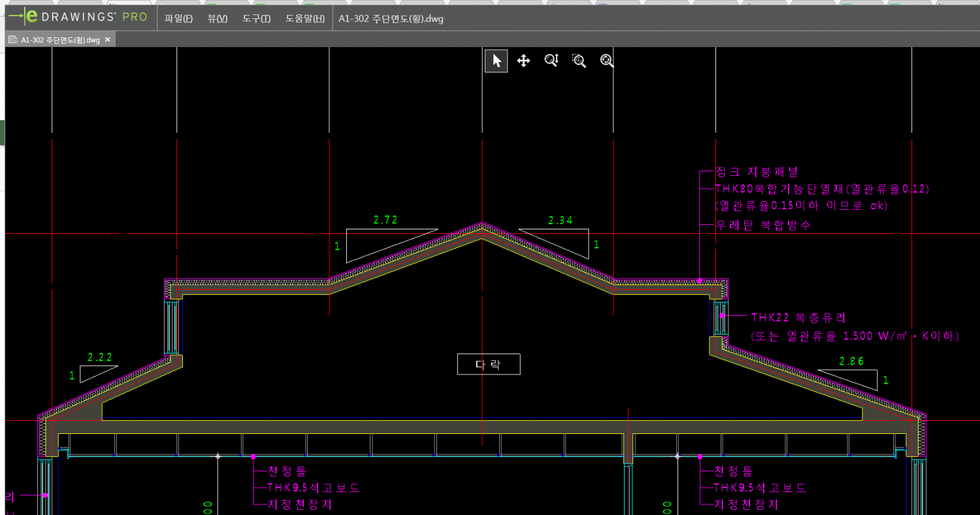This screenshot has width=980, height=515.
Task: Activate the Pan tool
Action: (523, 61)
